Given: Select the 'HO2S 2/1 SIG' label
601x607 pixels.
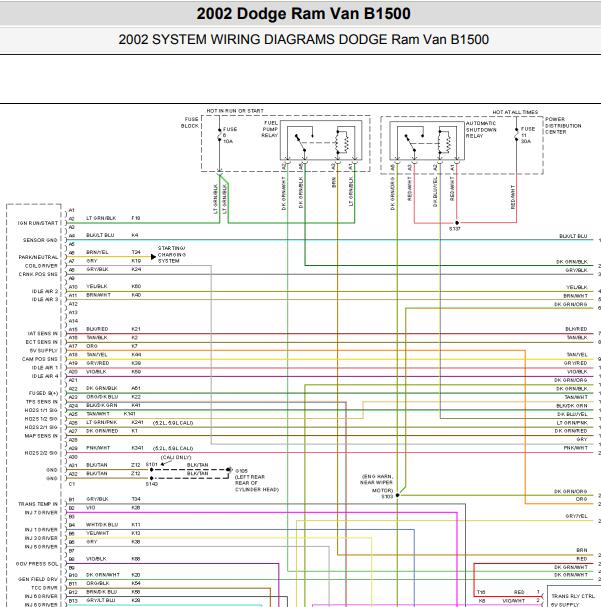Looking at the screenshot, I should pos(41,427).
